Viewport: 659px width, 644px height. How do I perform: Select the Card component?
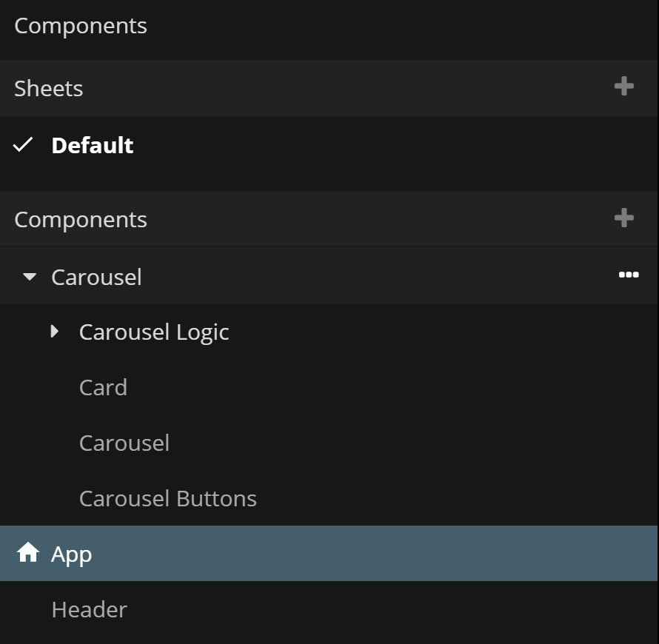103,387
